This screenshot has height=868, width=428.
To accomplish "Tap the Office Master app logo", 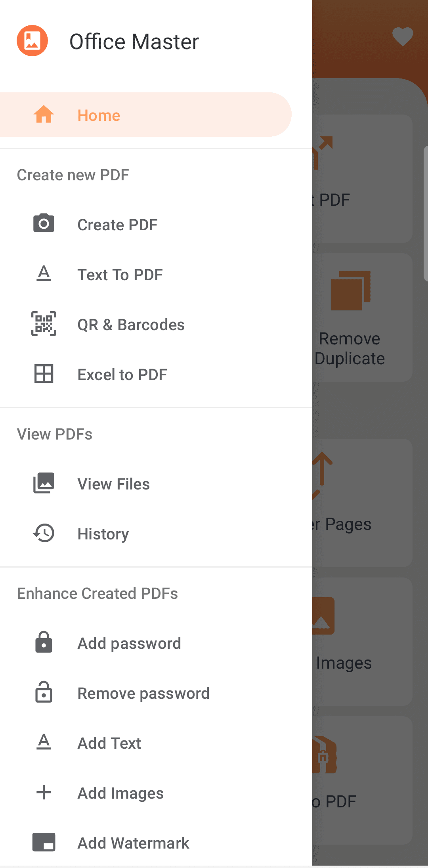I will (x=32, y=41).
